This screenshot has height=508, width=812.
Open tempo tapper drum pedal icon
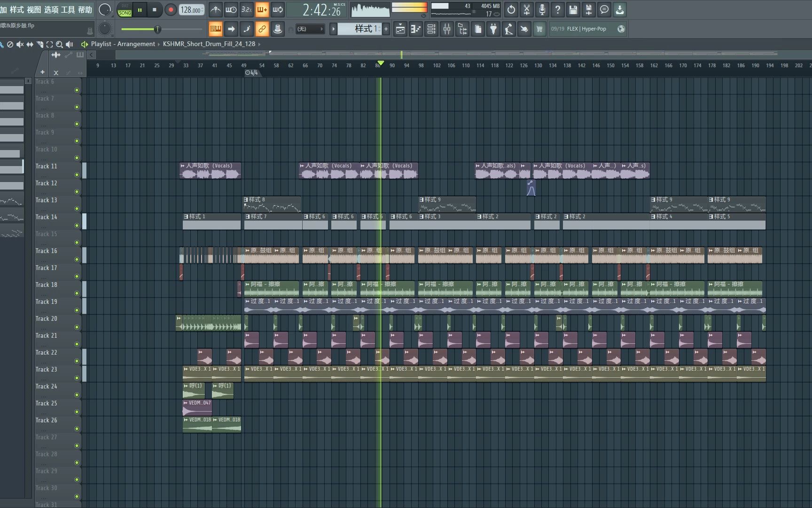509,29
